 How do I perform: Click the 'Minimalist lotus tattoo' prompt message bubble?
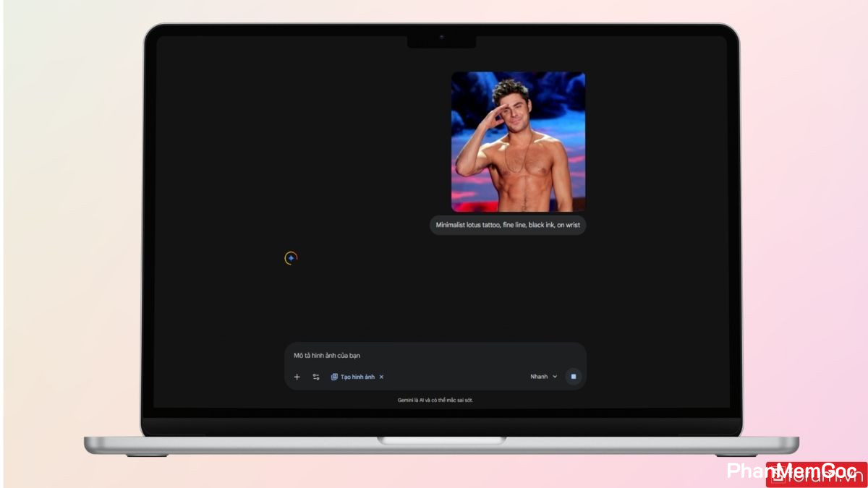[x=508, y=225]
